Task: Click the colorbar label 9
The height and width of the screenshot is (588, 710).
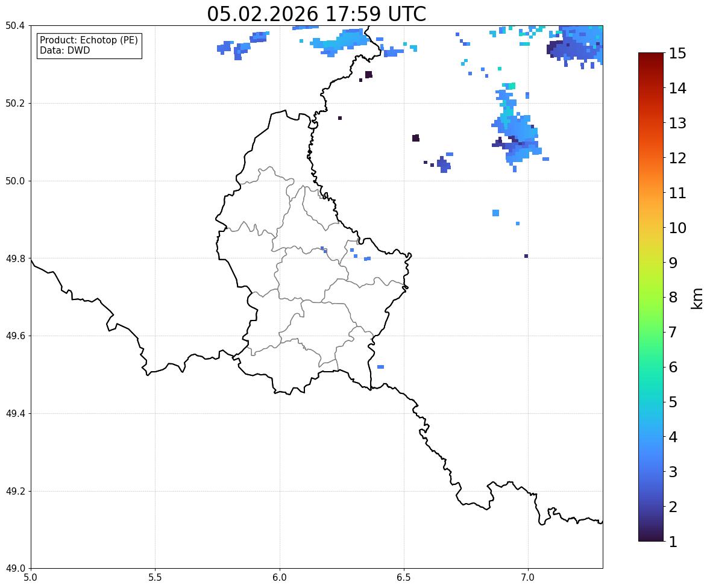Action: 673,262
